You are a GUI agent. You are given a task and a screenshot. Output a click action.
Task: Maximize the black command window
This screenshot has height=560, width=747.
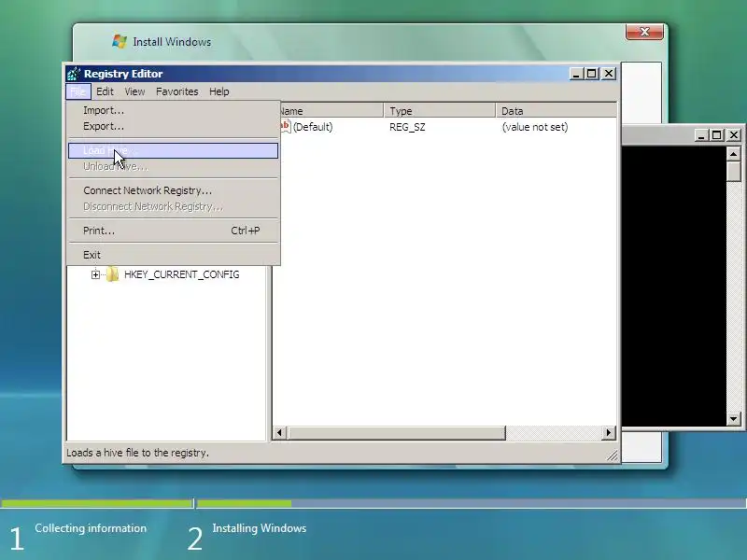(716, 135)
